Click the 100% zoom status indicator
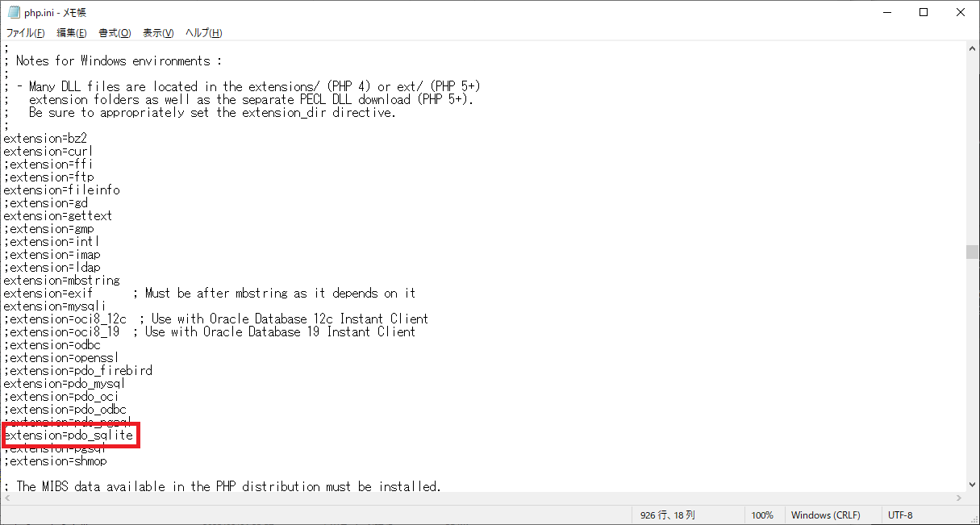This screenshot has height=525, width=980. pos(763,515)
